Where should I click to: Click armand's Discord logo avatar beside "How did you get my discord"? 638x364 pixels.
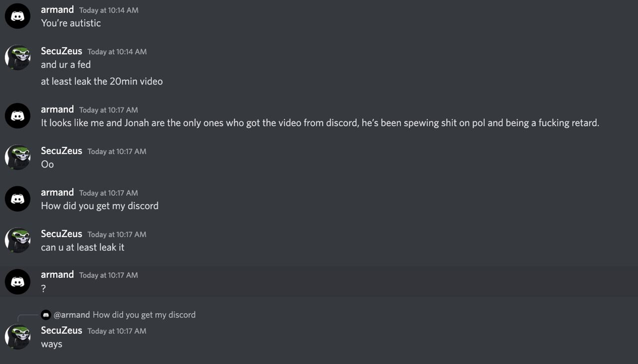tap(18, 199)
